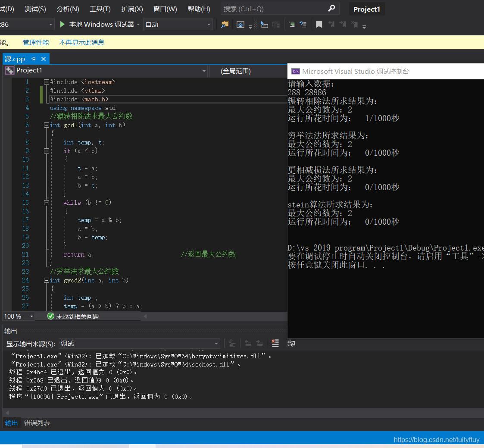Viewport: 484px width, 448px height.
Task: Collapse the gcd1 function block
Action: [x=46, y=125]
